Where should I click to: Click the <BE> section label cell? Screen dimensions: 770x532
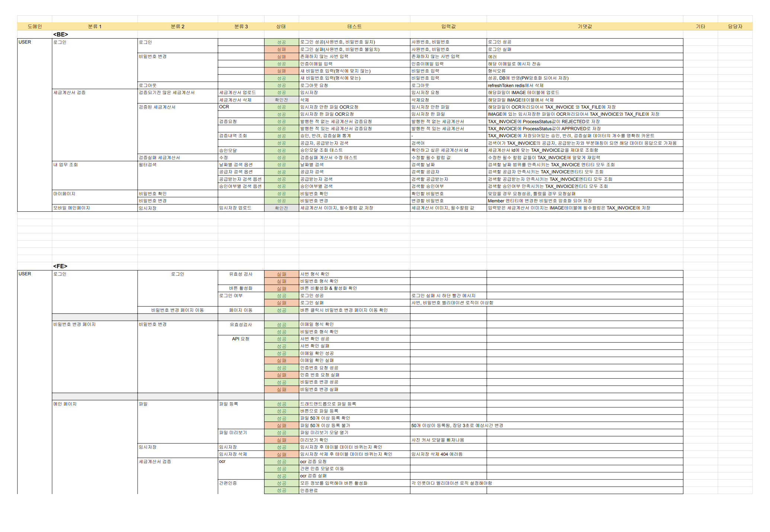coord(61,34)
